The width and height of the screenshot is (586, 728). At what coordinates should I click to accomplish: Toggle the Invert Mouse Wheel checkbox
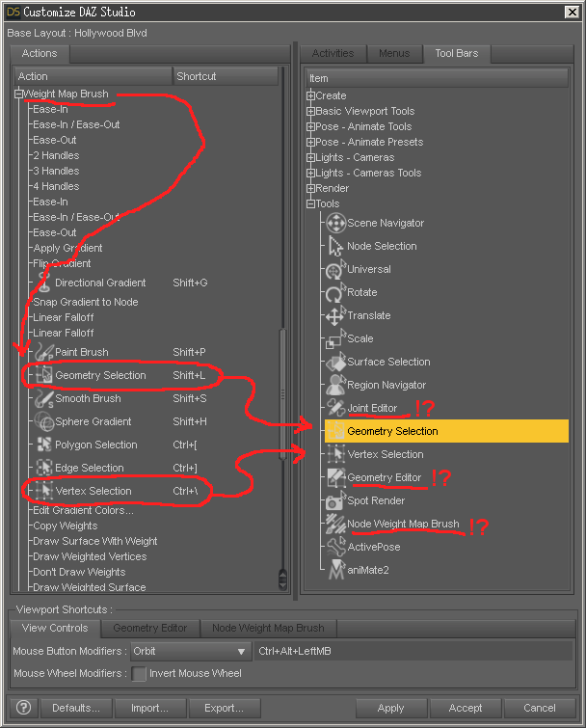pyautogui.click(x=140, y=673)
